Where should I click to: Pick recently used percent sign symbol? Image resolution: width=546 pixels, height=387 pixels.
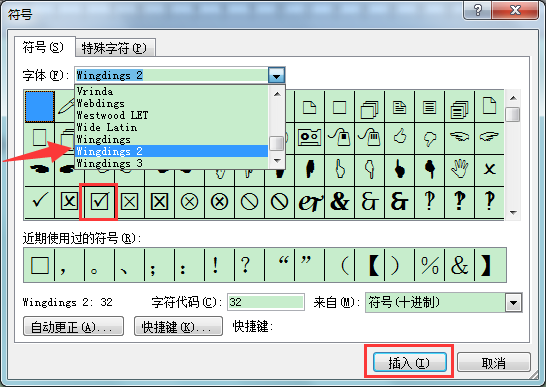[429, 265]
